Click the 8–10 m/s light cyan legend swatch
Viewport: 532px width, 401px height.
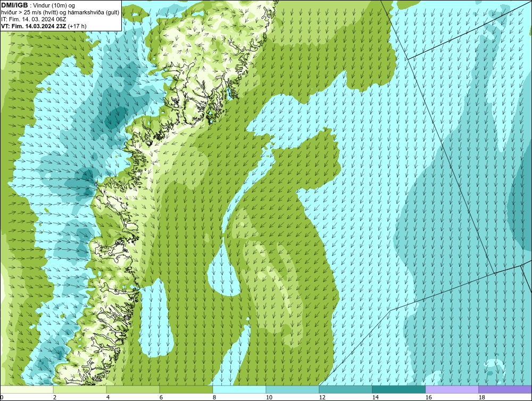(x=239, y=389)
